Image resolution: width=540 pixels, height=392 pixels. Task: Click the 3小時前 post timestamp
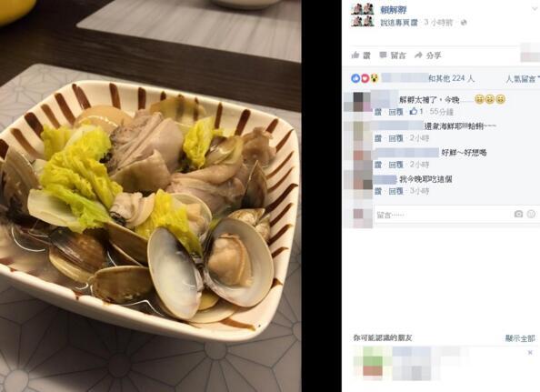(438, 23)
